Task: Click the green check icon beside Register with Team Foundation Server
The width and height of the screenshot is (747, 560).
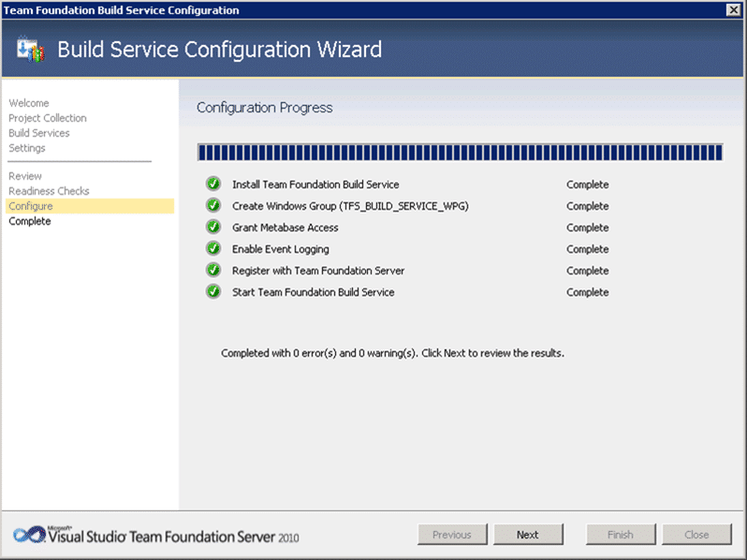Action: point(213,270)
